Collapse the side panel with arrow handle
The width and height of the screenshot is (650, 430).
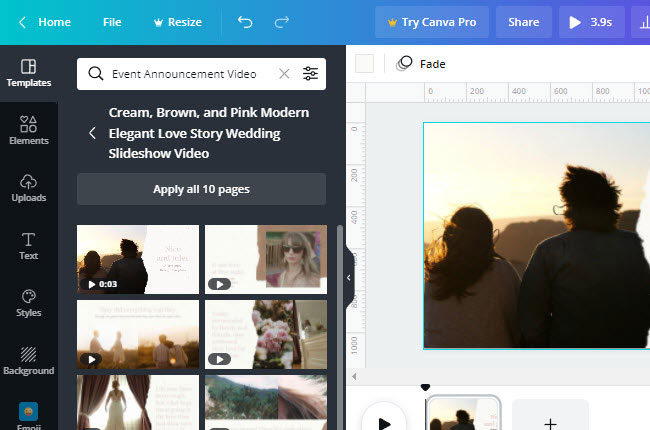pyautogui.click(x=348, y=277)
